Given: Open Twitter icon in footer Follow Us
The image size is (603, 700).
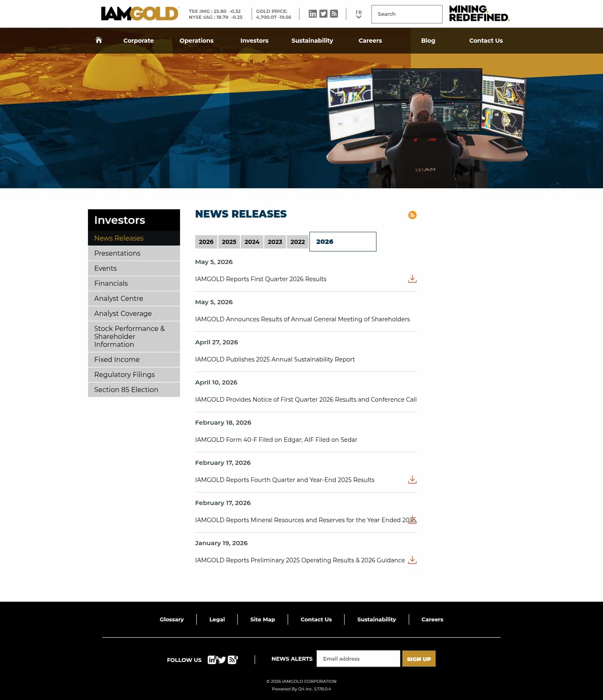Looking at the screenshot, I should tap(222, 660).
